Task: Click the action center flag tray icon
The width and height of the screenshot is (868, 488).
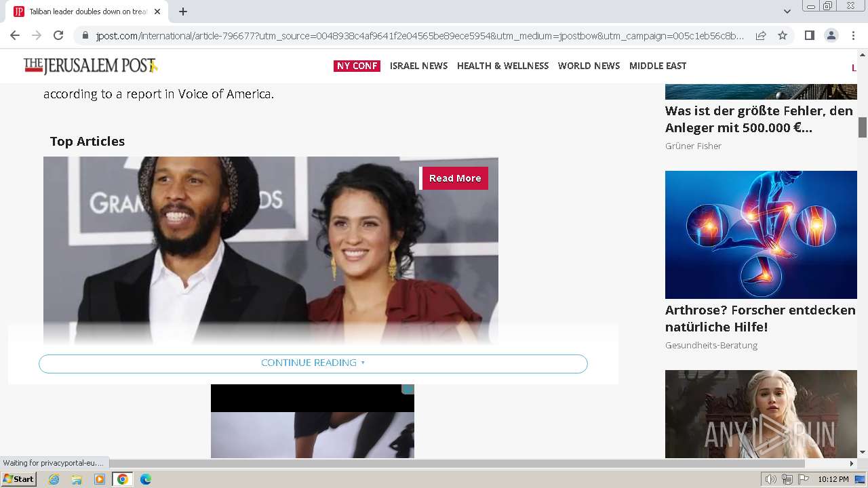Action: [804, 479]
